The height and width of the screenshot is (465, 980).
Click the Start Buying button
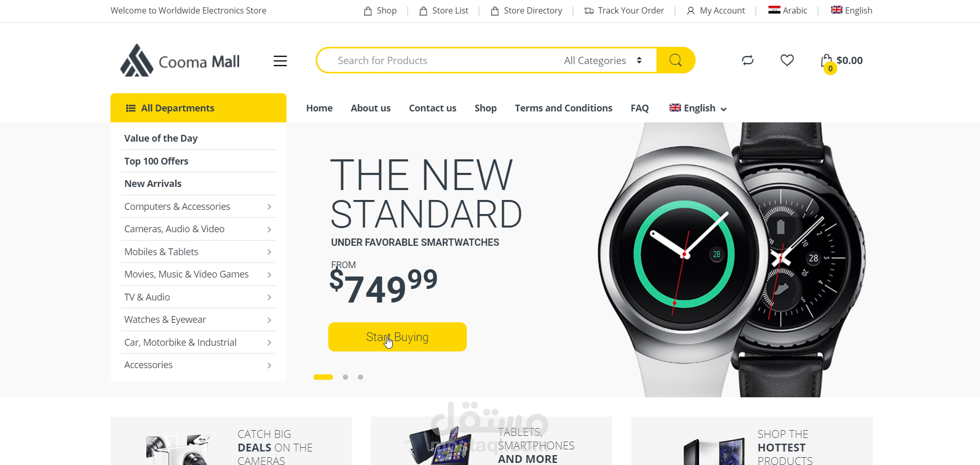398,337
